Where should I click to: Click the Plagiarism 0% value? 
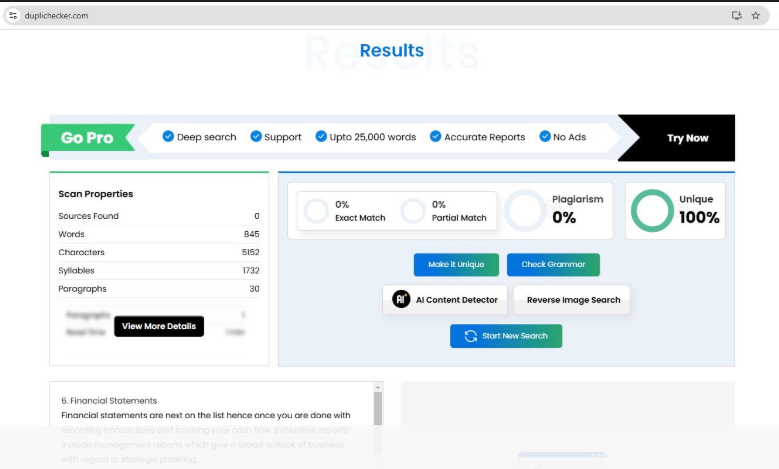click(x=564, y=218)
